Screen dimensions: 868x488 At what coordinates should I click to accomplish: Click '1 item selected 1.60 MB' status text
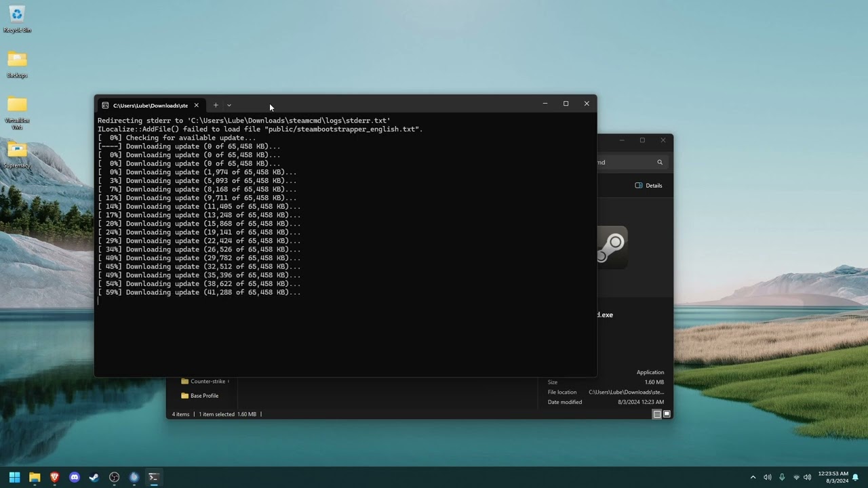tap(228, 414)
